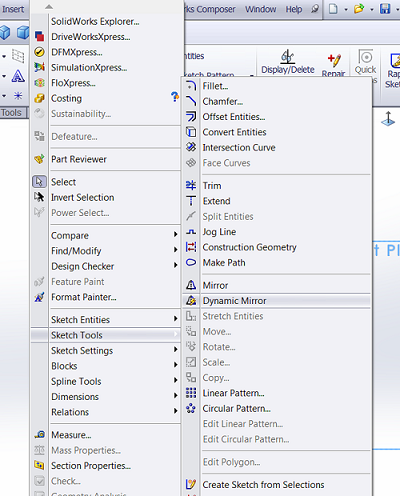Open the Insert menu
Image resolution: width=400 pixels, height=496 pixels.
tap(13, 9)
